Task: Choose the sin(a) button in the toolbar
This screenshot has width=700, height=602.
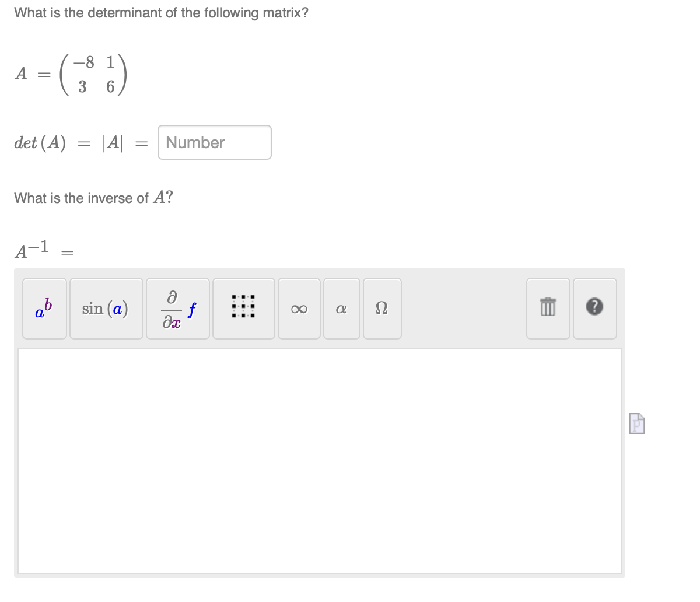Action: click(x=106, y=309)
